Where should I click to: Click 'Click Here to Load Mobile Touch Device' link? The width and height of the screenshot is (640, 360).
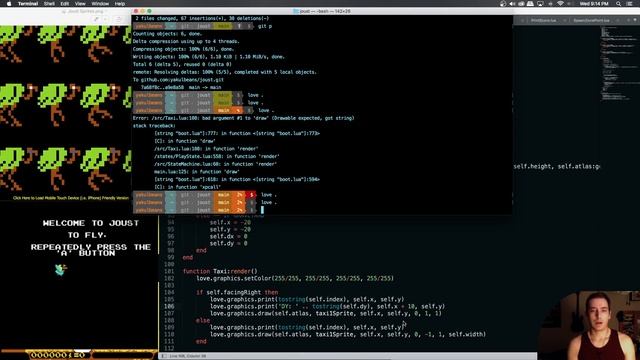click(x=71, y=198)
